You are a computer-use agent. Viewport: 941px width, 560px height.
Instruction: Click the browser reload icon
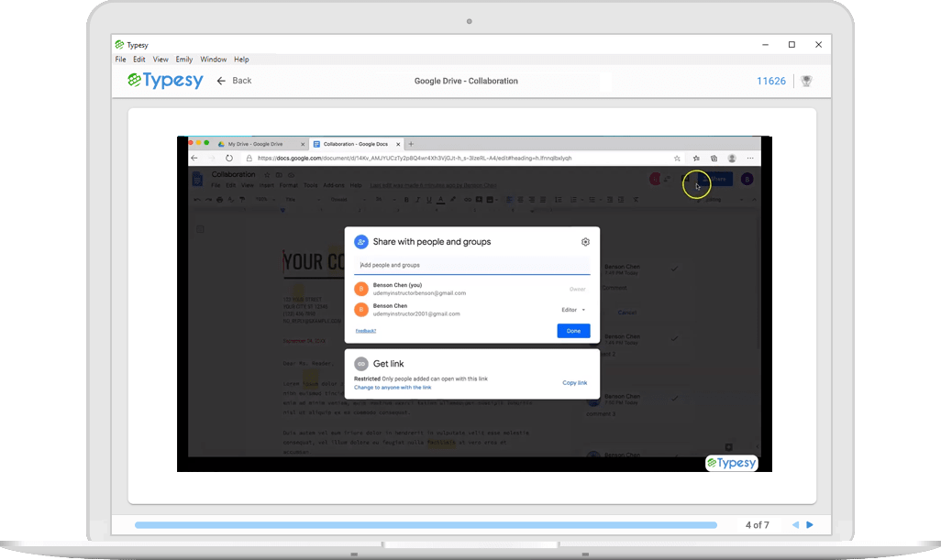(x=229, y=159)
